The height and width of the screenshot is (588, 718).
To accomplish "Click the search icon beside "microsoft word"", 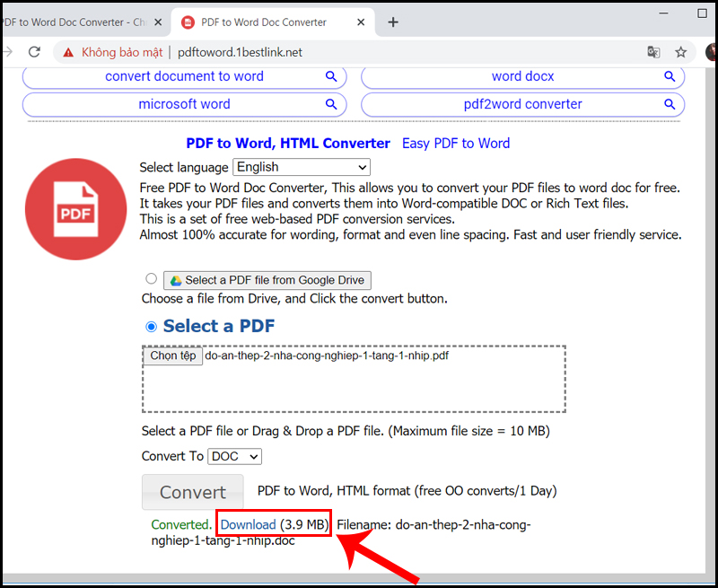I will 332,104.
